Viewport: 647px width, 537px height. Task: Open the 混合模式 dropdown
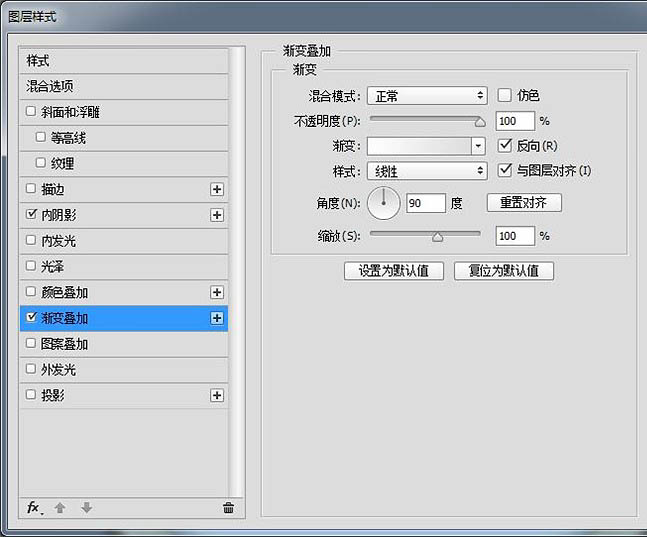click(x=426, y=96)
